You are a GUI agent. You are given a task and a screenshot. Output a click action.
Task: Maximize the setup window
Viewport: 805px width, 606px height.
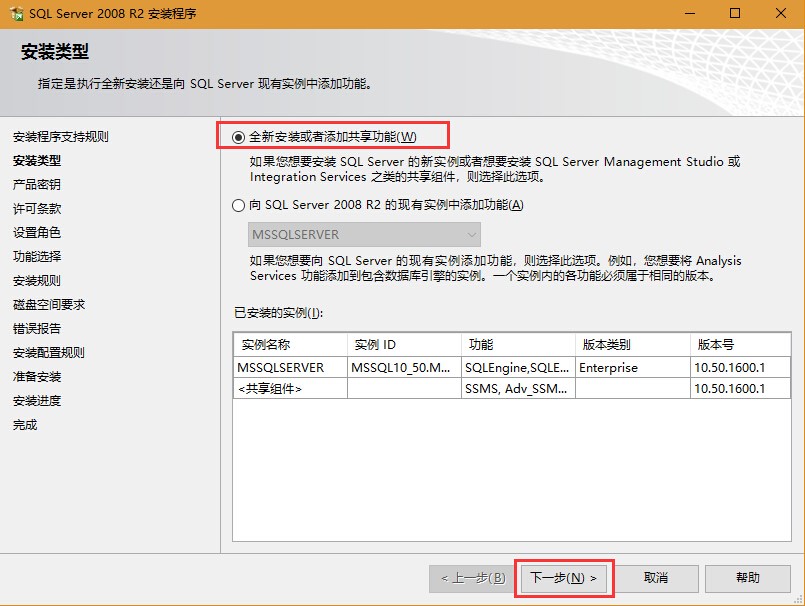pyautogui.click(x=735, y=13)
